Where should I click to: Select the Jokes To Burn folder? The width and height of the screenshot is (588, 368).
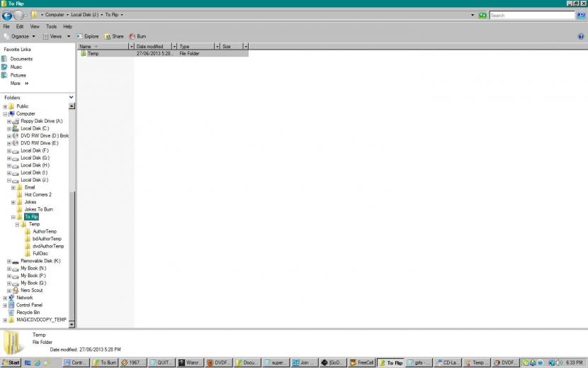coord(39,209)
